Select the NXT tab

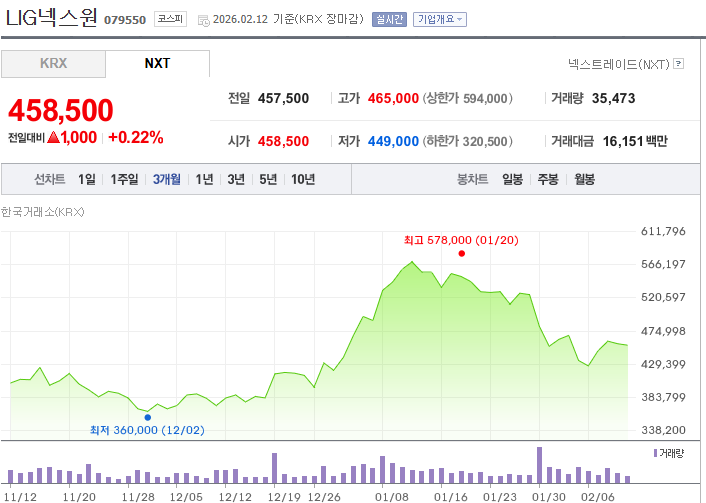pyautogui.click(x=157, y=63)
